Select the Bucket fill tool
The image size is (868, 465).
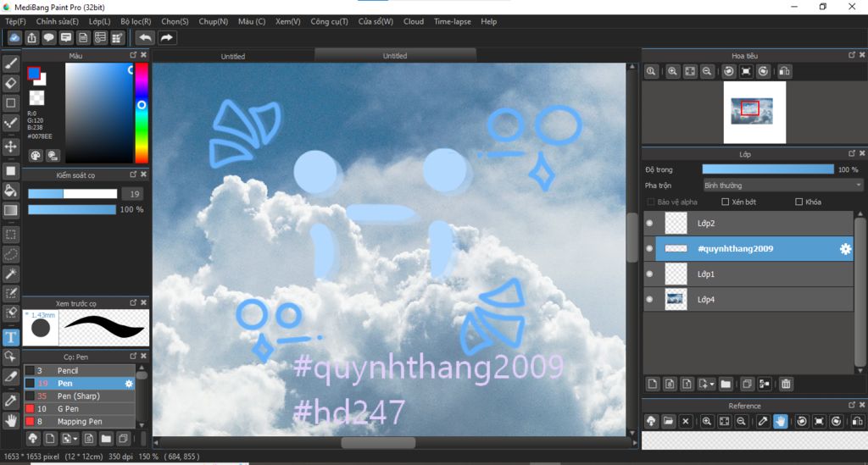10,191
